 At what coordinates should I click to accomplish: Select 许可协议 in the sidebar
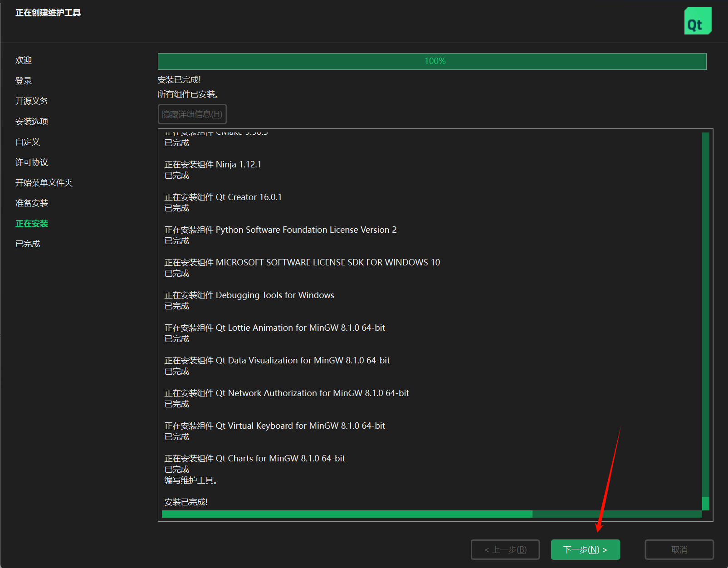pos(31,162)
